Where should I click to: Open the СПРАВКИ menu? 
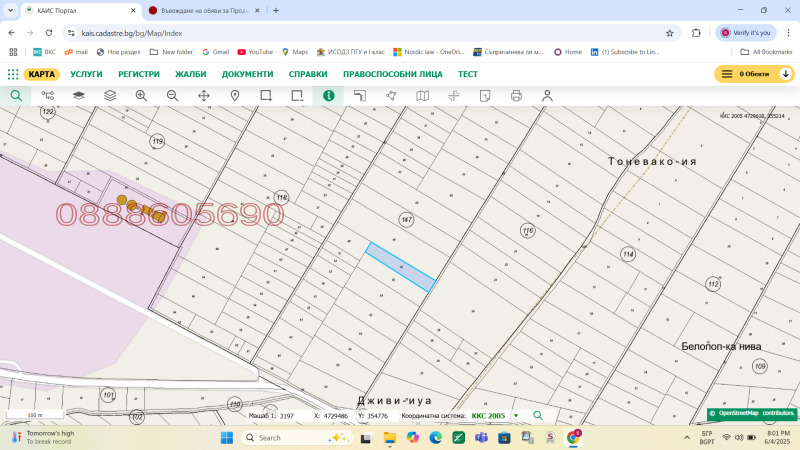(308, 74)
